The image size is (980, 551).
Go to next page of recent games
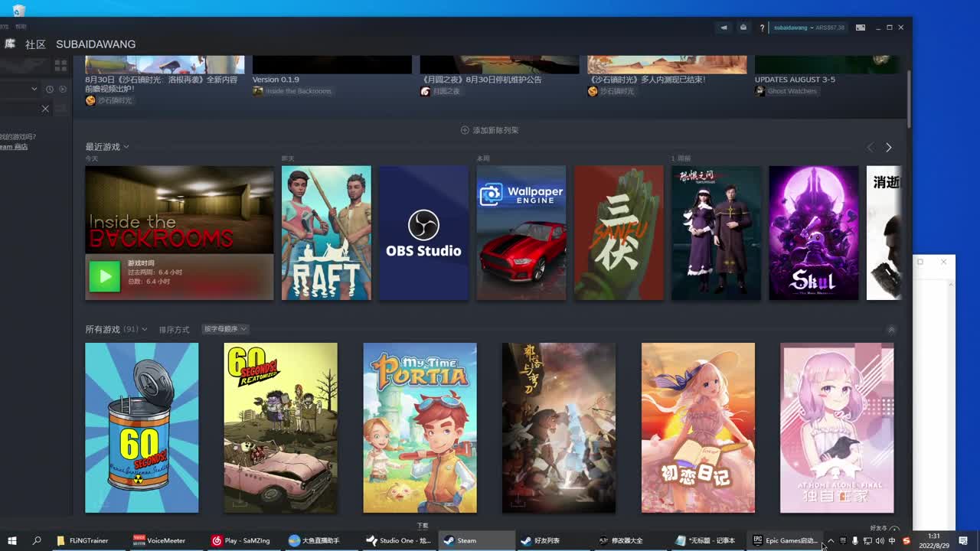(x=888, y=147)
